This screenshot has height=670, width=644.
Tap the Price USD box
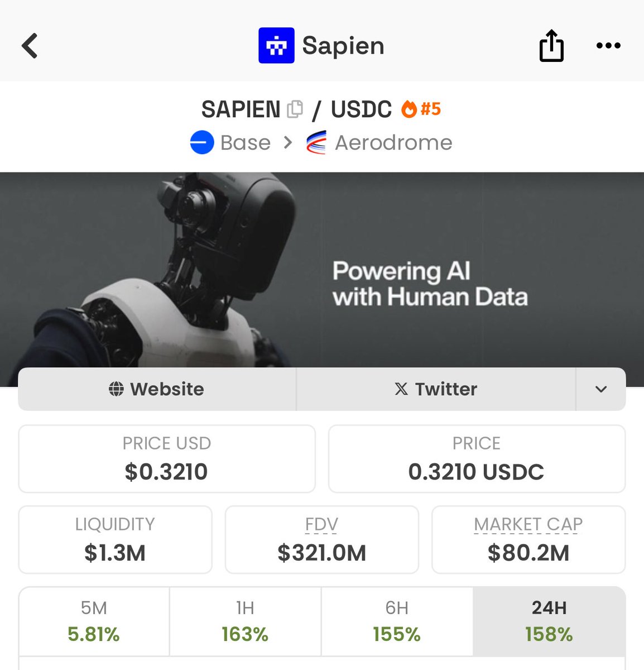pos(166,459)
